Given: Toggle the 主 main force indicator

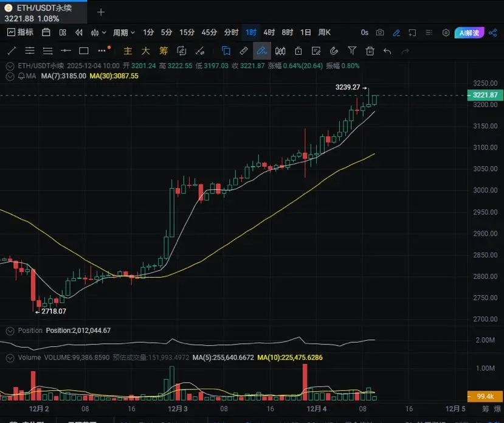Looking at the screenshot, I should click(128, 51).
